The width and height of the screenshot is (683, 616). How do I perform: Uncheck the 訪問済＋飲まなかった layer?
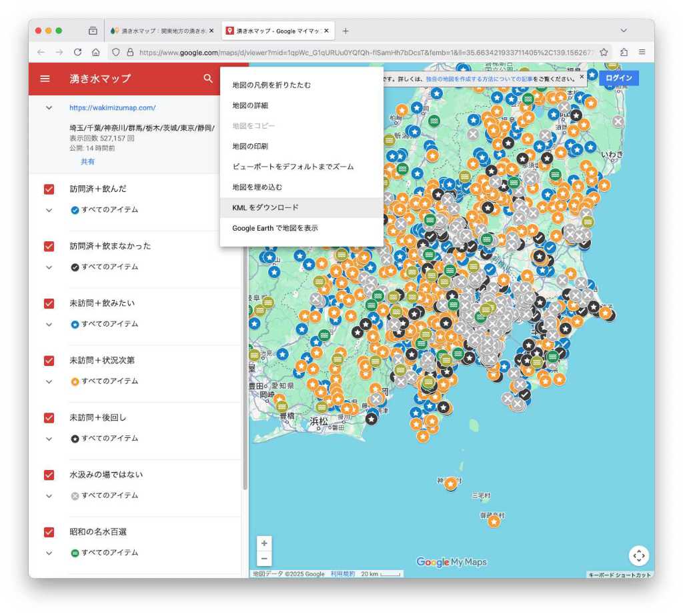point(49,247)
